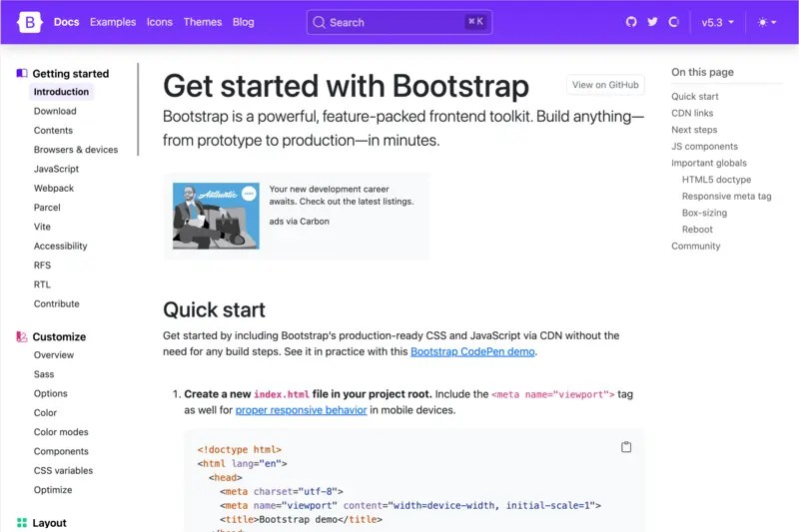Open the Open Collective icon link
The height and width of the screenshot is (532, 799).
click(x=673, y=22)
